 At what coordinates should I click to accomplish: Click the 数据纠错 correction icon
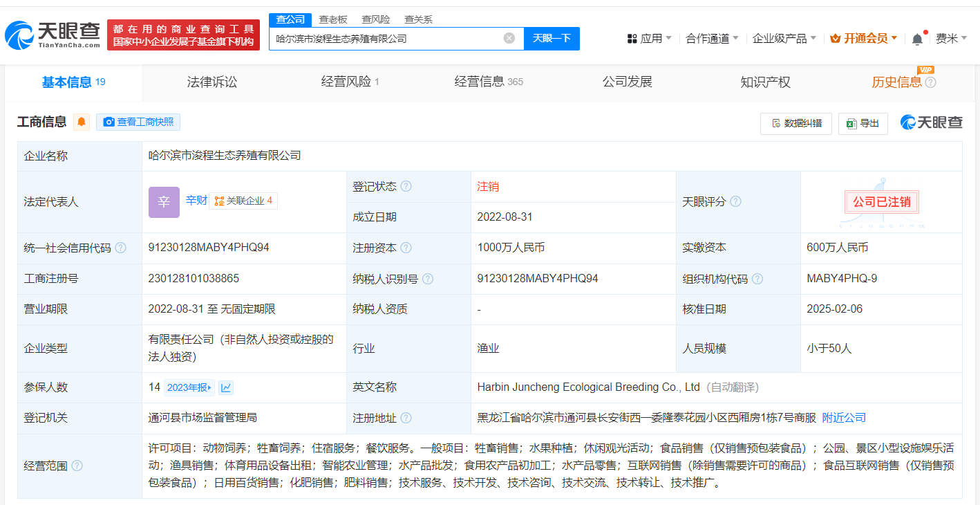[x=796, y=123]
